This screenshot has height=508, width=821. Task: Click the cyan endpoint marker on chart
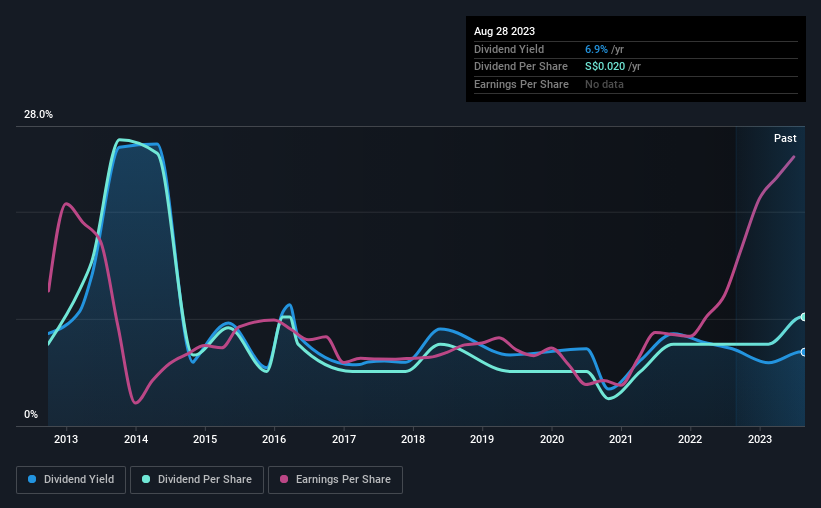[803, 317]
